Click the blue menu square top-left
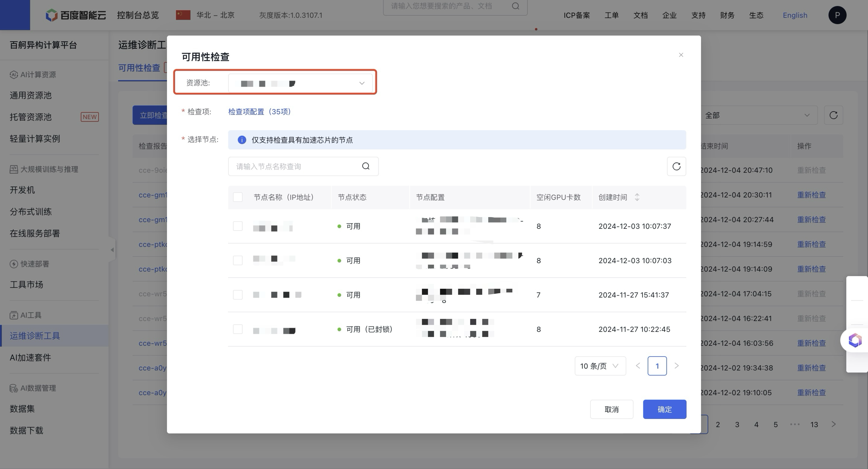 15,15
